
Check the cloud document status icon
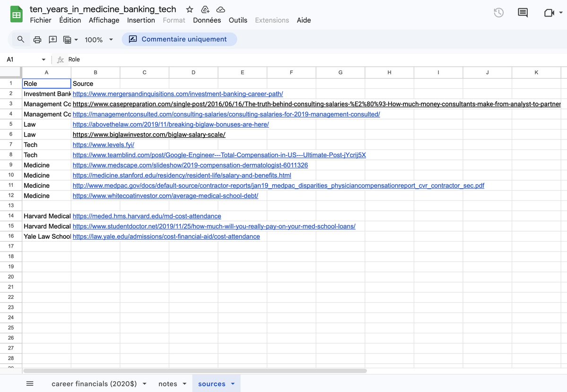click(220, 9)
